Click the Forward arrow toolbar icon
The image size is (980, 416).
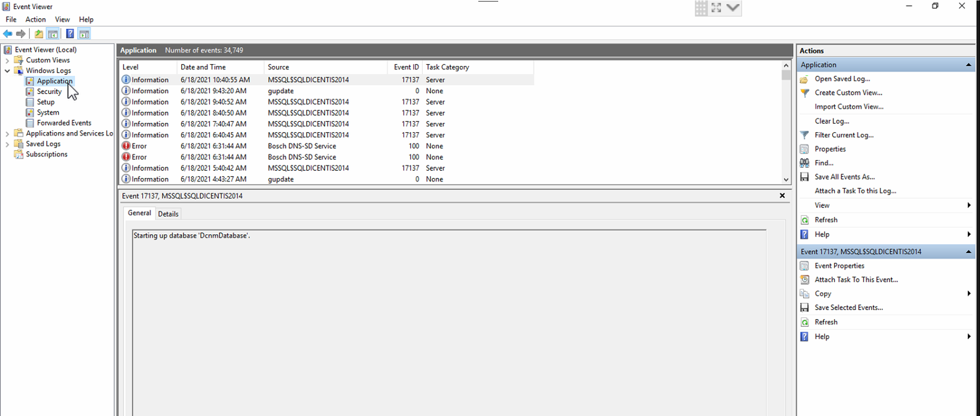click(21, 34)
